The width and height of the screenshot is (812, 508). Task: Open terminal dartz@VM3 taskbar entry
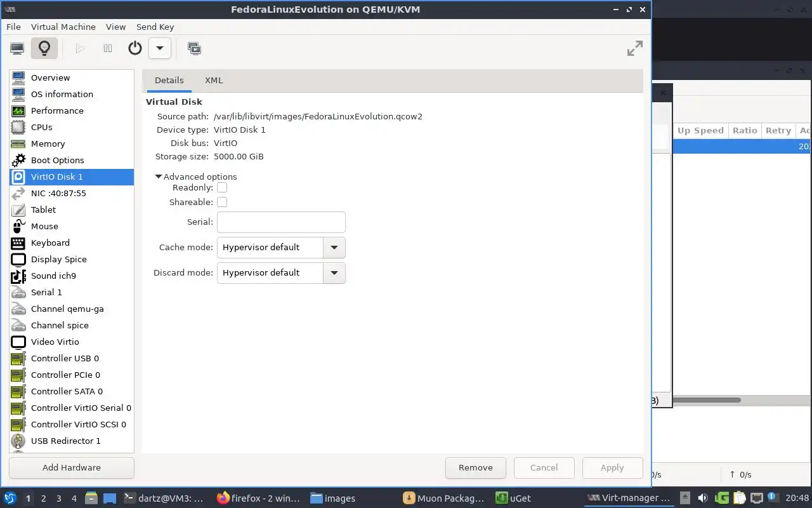tap(163, 498)
